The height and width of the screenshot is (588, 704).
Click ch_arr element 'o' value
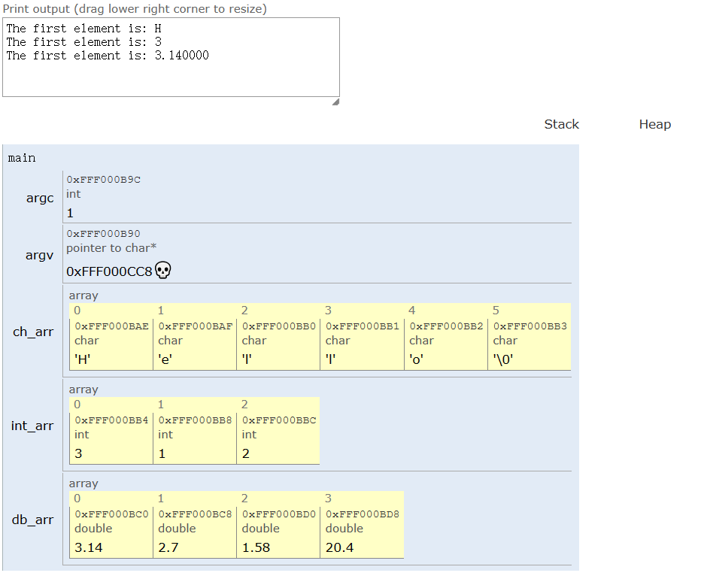416,359
